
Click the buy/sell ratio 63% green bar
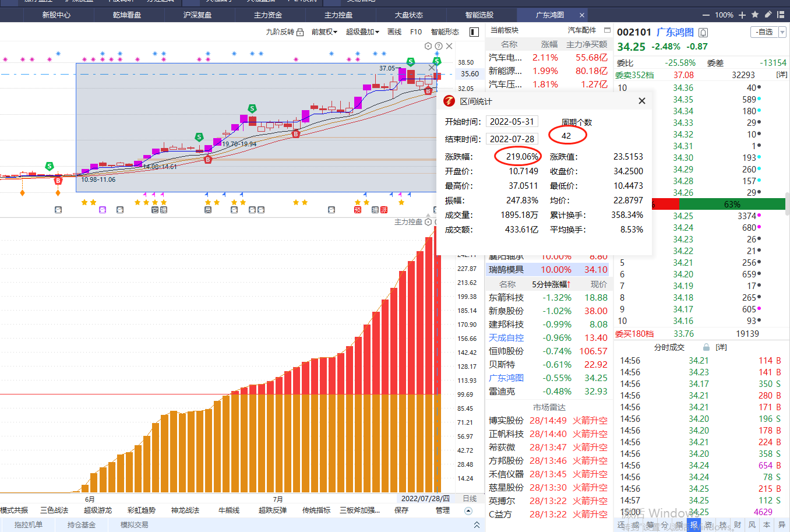(732, 204)
